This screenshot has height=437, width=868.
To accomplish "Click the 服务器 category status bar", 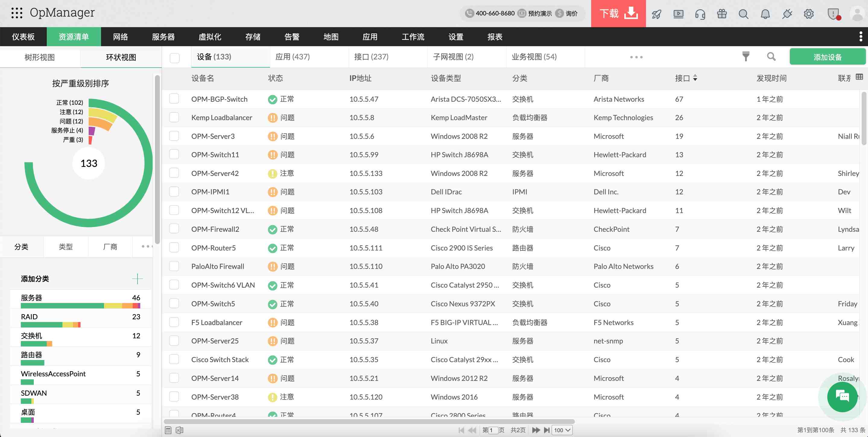I will (x=80, y=305).
